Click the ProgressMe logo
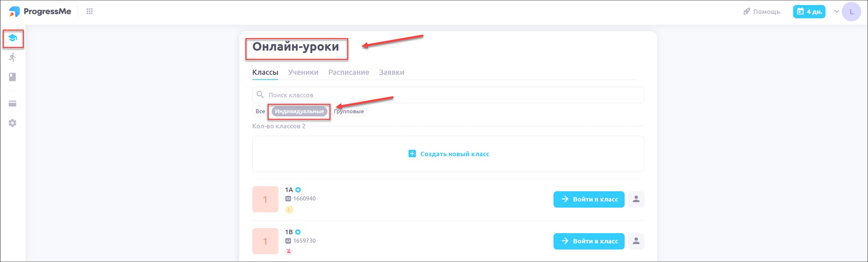 click(40, 11)
